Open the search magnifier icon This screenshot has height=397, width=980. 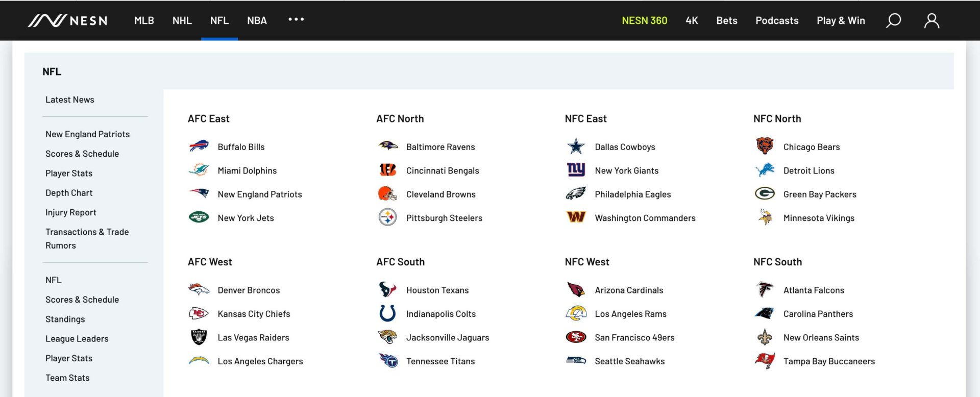[893, 20]
